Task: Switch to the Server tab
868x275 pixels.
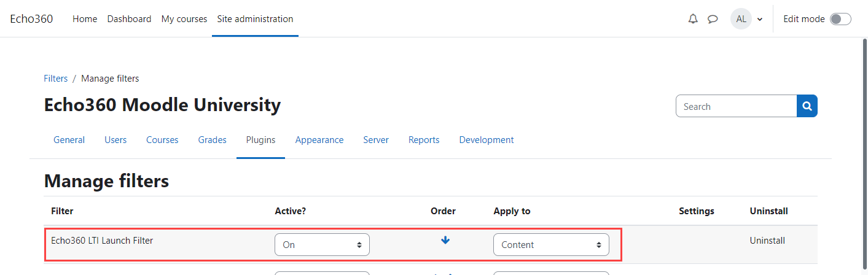Action: pos(376,140)
